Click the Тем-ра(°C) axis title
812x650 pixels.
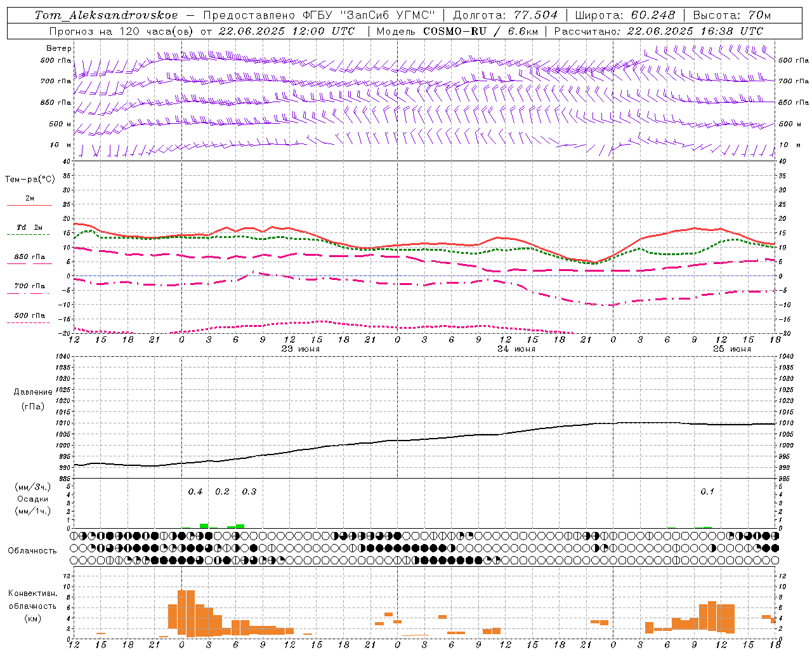30,180
